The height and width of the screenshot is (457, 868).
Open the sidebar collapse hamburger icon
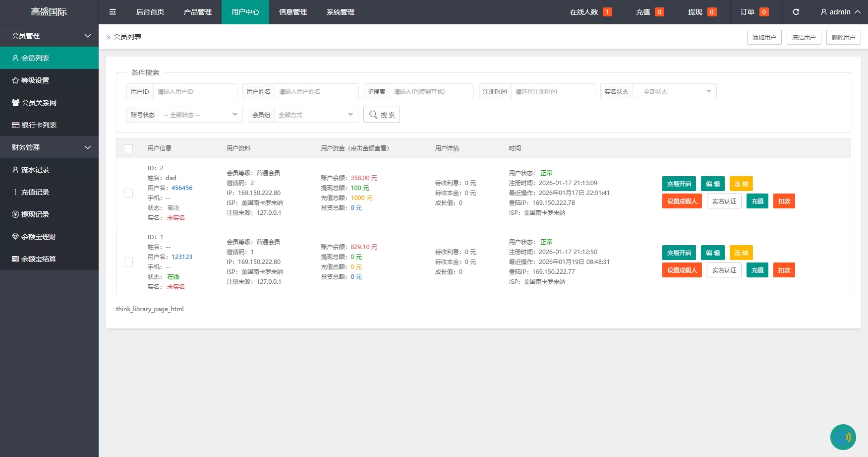pos(112,11)
